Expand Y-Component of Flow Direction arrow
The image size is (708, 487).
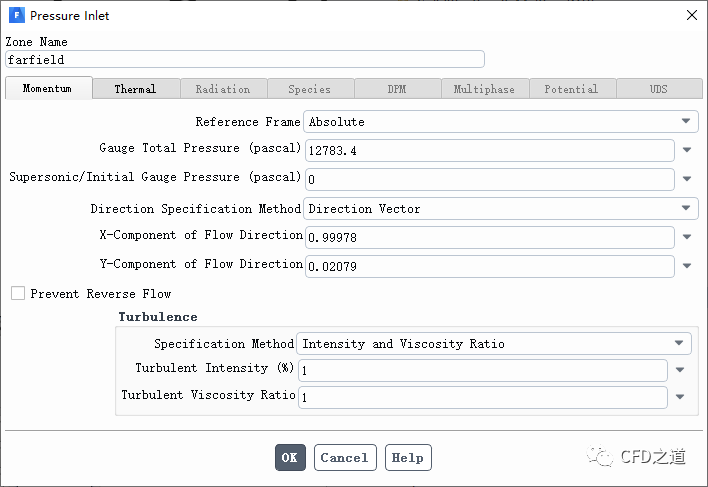pyautogui.click(x=687, y=267)
